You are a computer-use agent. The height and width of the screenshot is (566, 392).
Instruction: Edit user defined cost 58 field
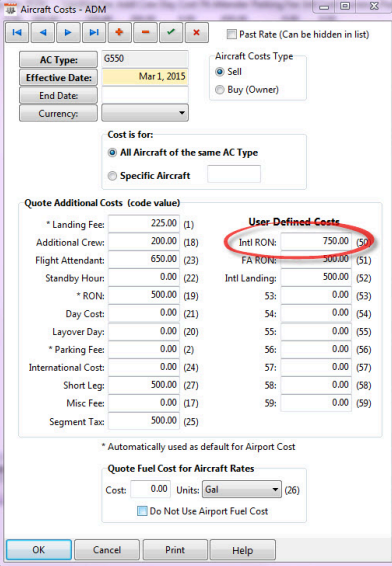tap(316, 385)
